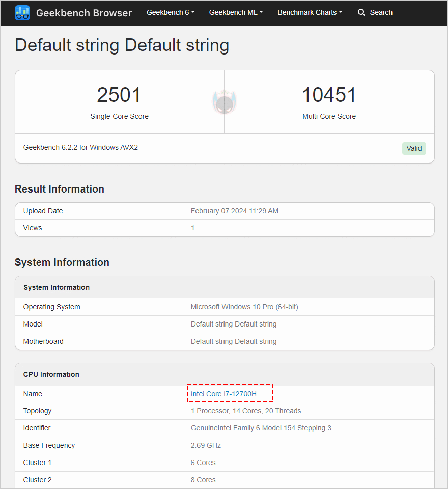Open the Geekbench Browser home link

coord(84,13)
